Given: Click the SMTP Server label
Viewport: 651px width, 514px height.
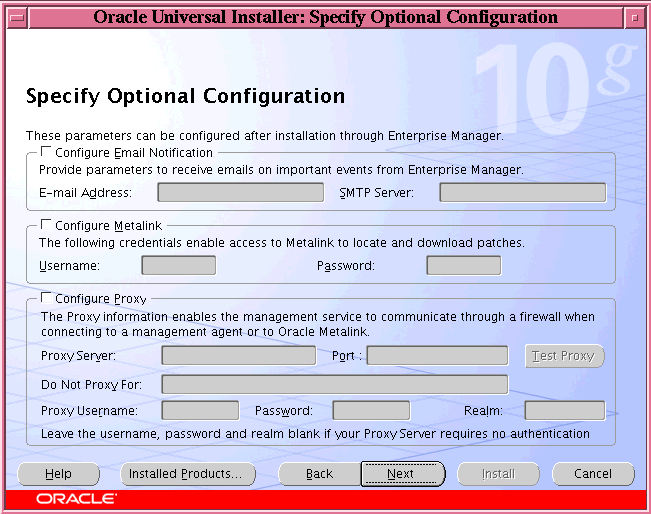Looking at the screenshot, I should pos(377,193).
